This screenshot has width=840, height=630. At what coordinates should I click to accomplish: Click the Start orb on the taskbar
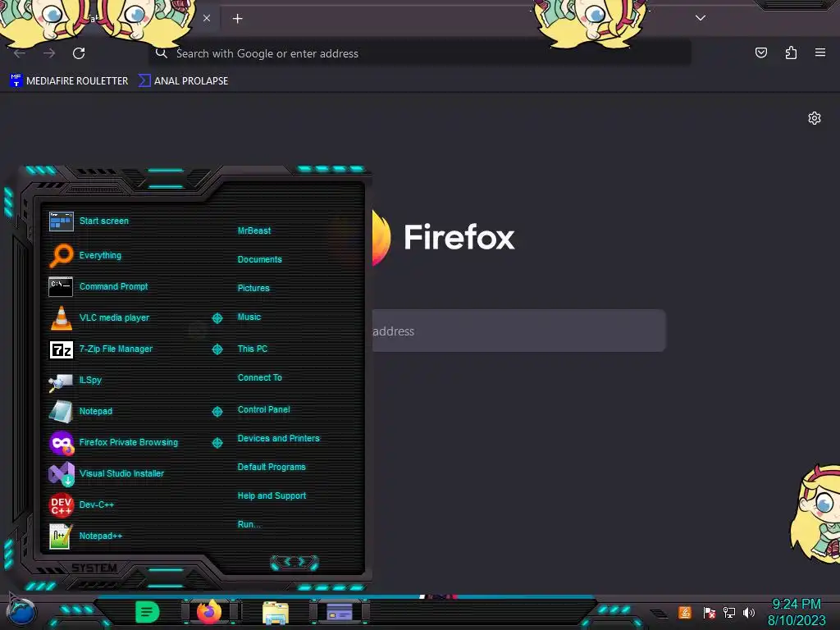pyautogui.click(x=21, y=612)
